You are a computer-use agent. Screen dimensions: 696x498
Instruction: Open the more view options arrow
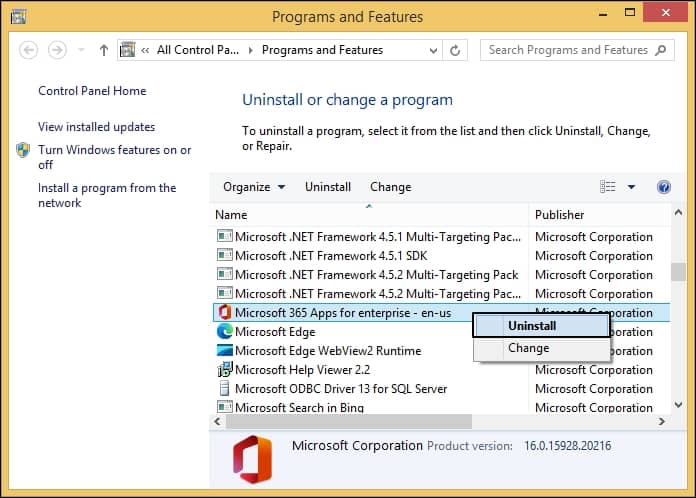631,187
